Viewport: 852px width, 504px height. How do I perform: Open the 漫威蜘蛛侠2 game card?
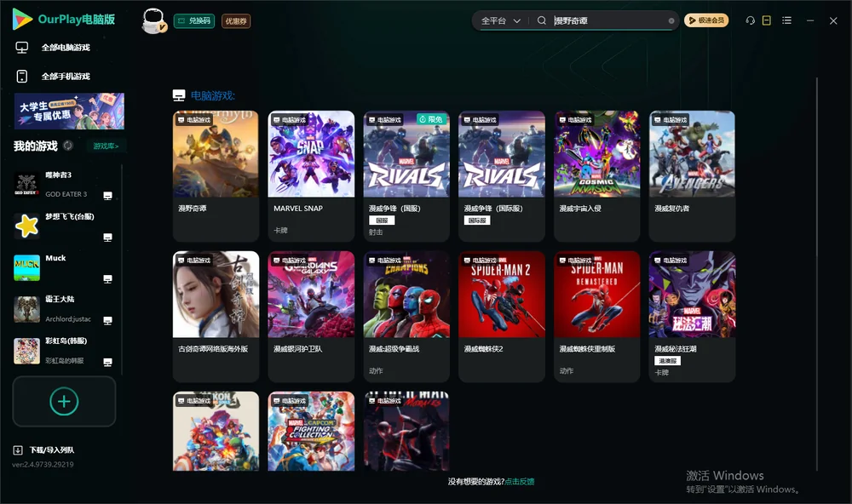[502, 317]
